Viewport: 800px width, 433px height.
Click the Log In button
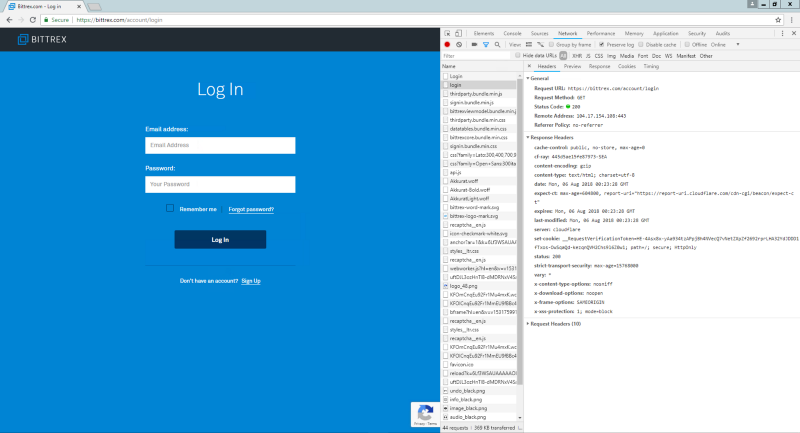tap(220, 240)
